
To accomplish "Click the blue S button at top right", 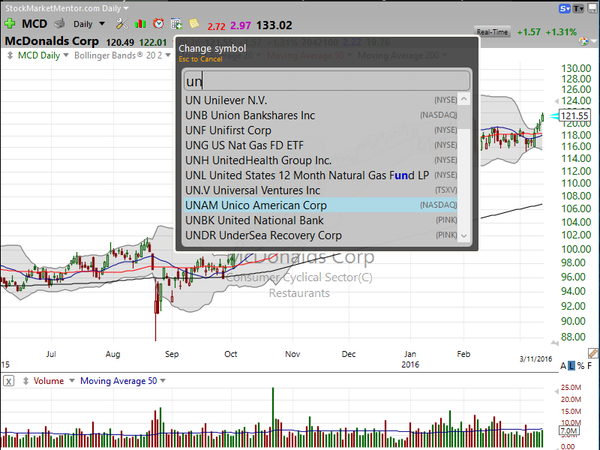I will (x=565, y=8).
